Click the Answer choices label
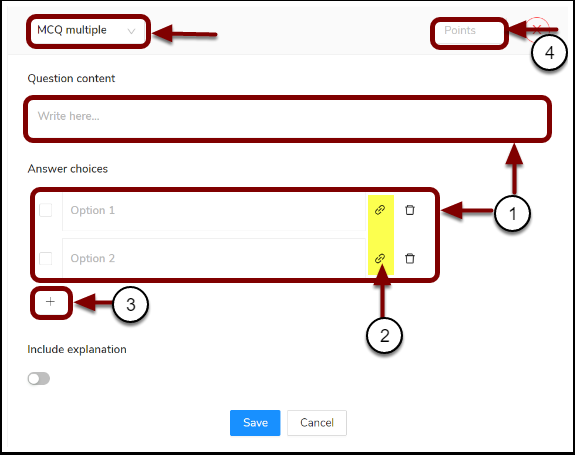 (68, 169)
